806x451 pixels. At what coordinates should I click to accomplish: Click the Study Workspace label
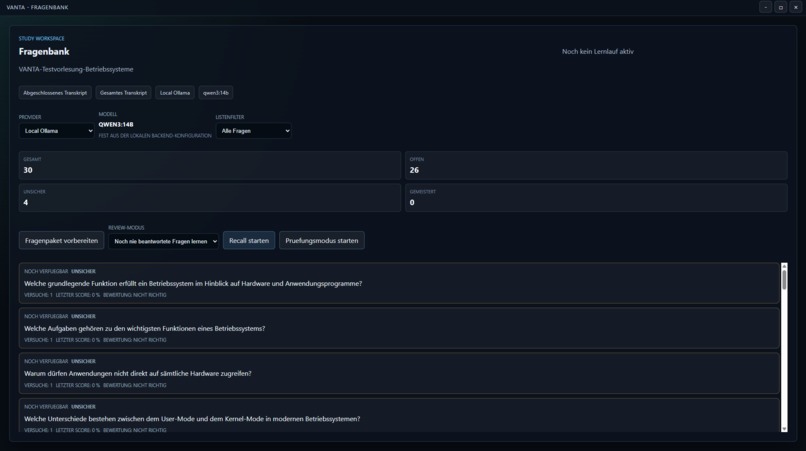pos(42,39)
